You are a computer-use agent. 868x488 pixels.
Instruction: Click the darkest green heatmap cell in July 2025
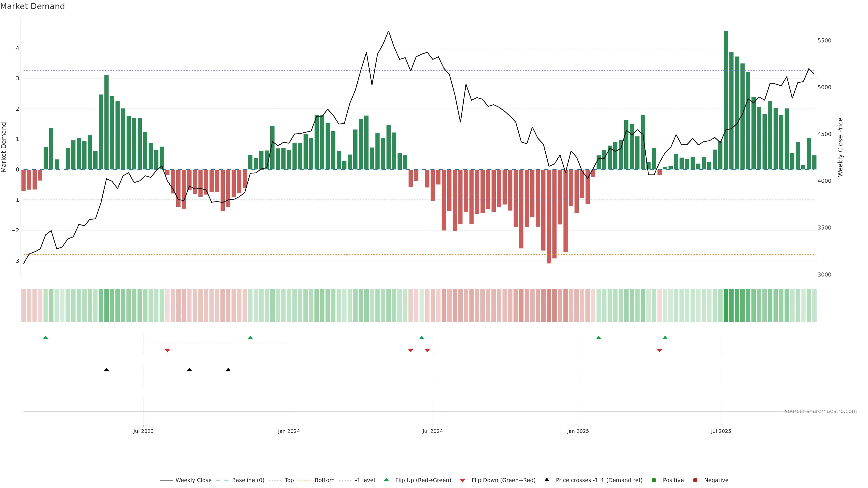[726, 305]
